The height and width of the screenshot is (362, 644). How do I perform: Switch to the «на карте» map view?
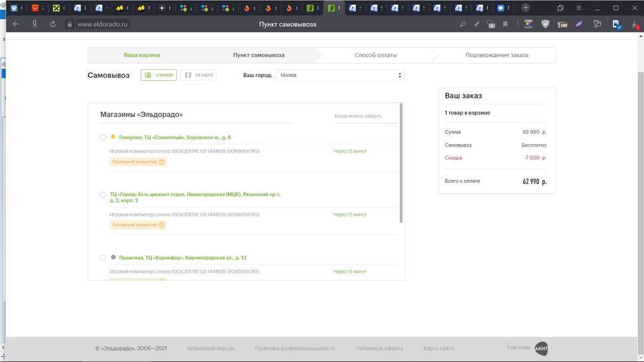pos(198,75)
